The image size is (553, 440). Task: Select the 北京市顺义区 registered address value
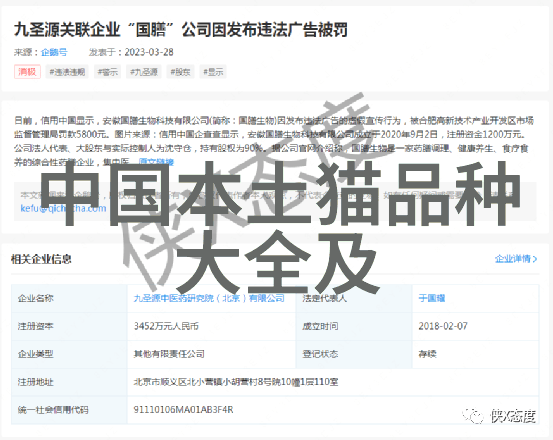[236, 382]
